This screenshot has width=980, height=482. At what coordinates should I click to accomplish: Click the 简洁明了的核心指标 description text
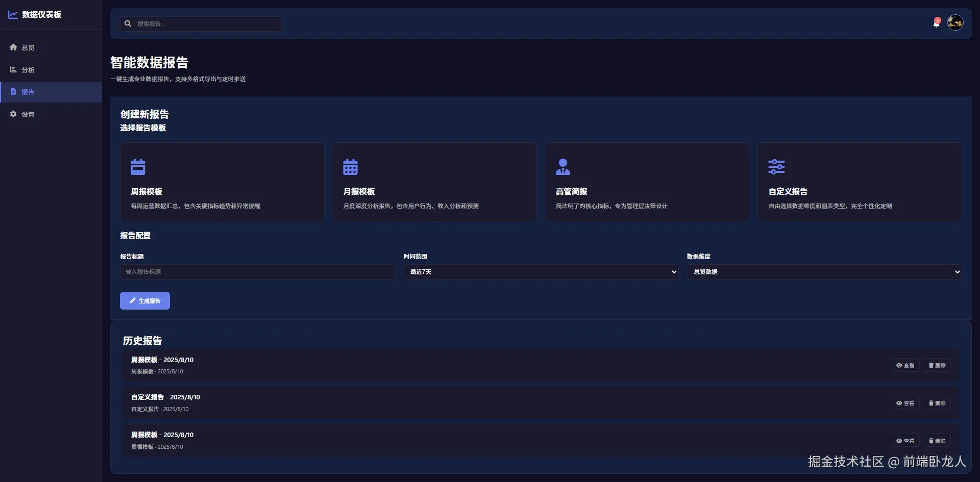[611, 206]
